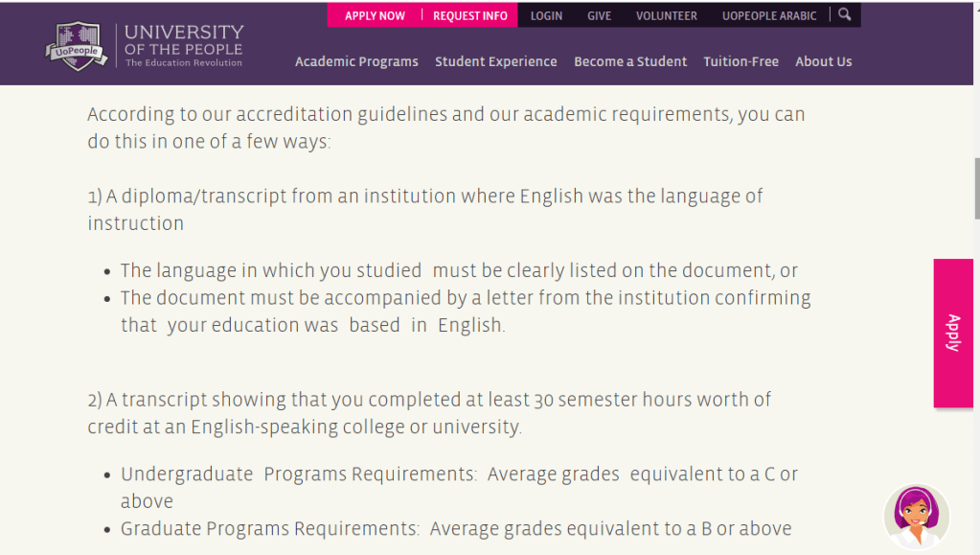Screen dimensions: 980x555
Task: Click the pink vertical Apply side tab
Action: [953, 333]
